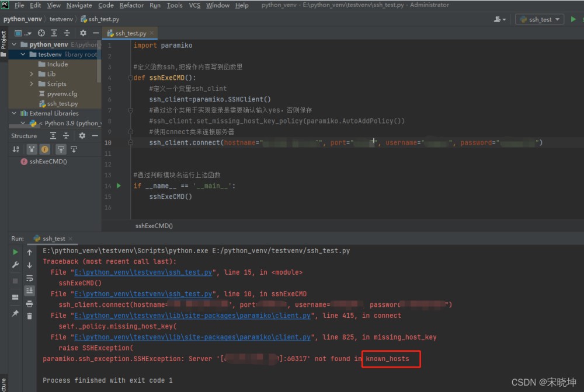Toggle Show Inherited in the Structure toolbar
The width and height of the screenshot is (584, 392).
[32, 149]
